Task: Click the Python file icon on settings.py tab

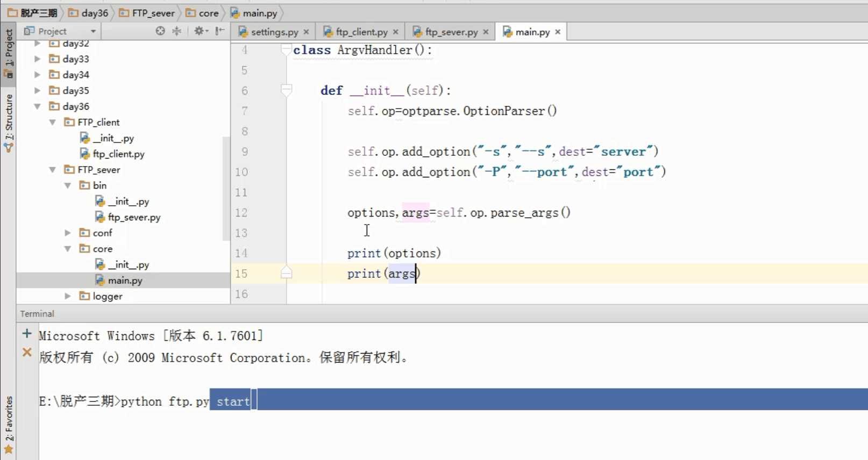Action: tap(243, 32)
